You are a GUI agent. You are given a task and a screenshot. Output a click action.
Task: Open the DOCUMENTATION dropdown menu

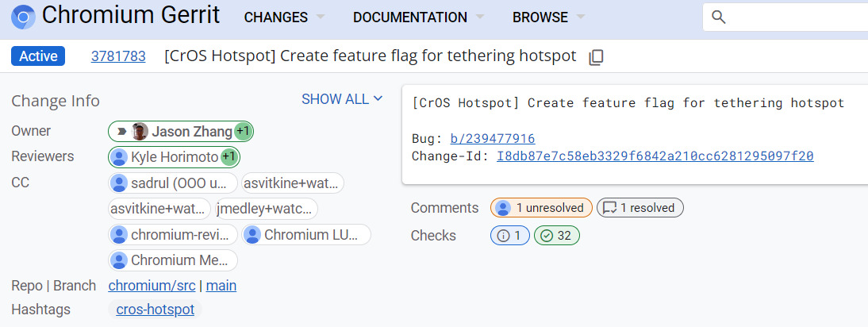pos(418,17)
